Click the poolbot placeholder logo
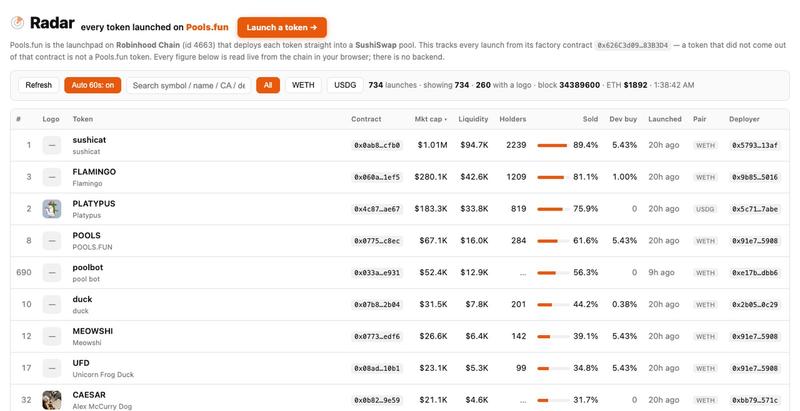The image size is (800, 411). pyautogui.click(x=52, y=273)
